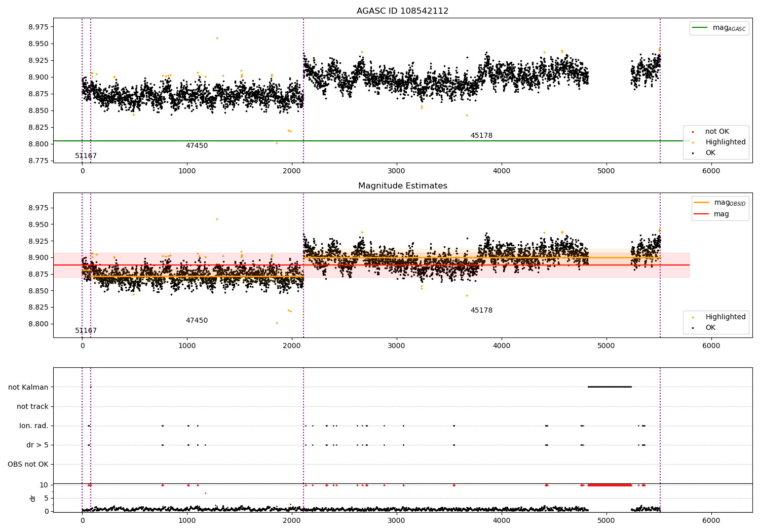
Task: Click 'OK' in the Magnitude Estimates legend
Action: point(710,328)
